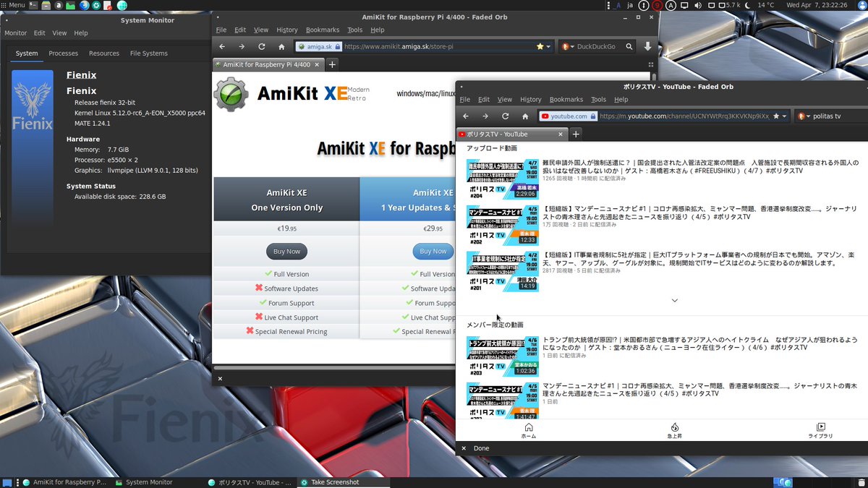
Task: Open a new tab in the AmiKit window
Action: point(332,64)
